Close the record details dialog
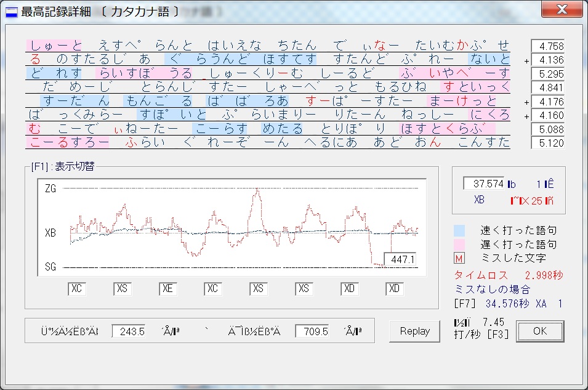588x390 pixels. coord(561,10)
